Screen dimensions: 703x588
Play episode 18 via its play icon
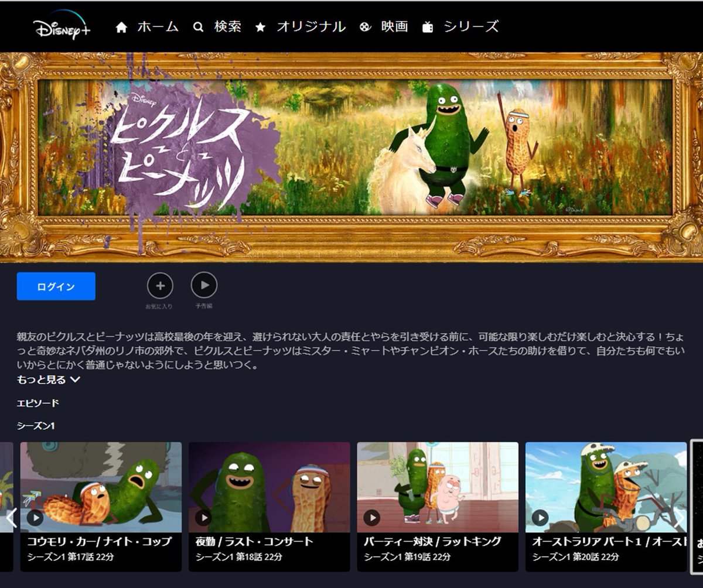click(x=203, y=517)
